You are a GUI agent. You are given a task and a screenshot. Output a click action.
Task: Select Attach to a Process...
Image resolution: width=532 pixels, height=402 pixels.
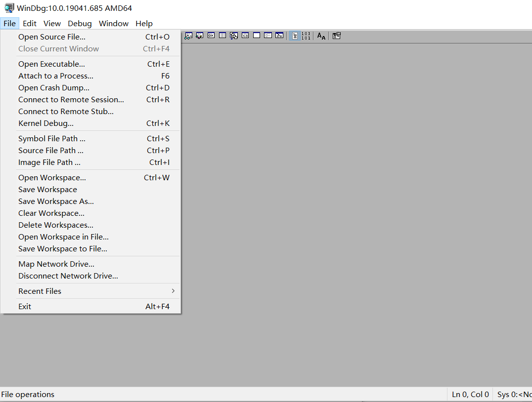pyautogui.click(x=90, y=76)
